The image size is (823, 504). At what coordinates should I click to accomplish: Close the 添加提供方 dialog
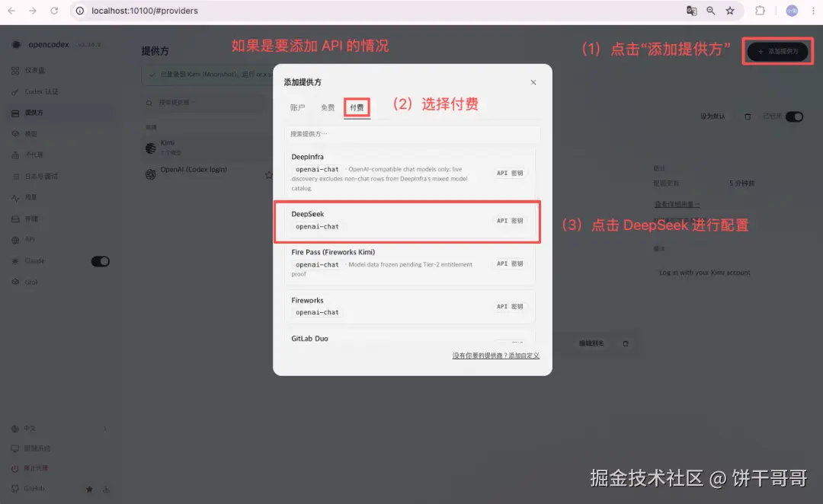pyautogui.click(x=533, y=82)
